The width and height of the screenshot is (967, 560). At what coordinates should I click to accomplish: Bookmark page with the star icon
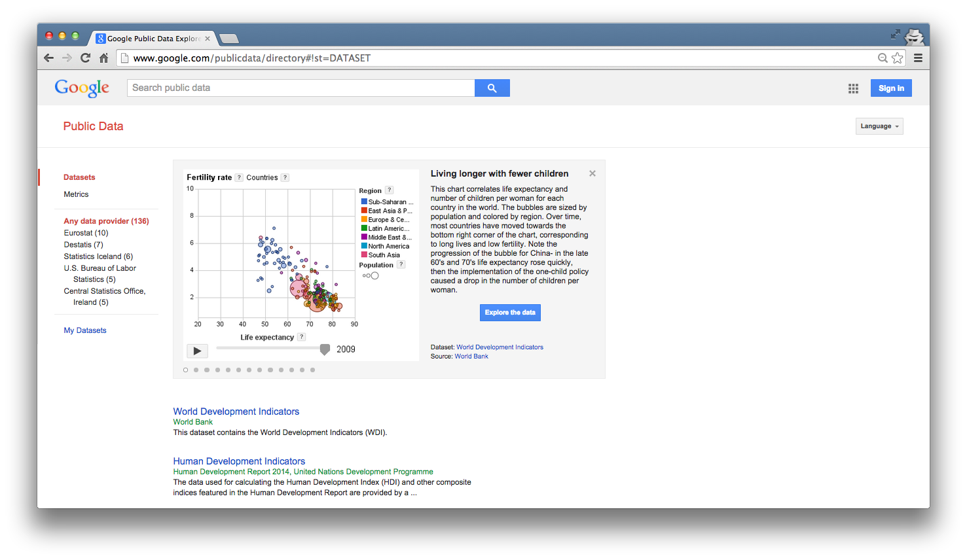pos(897,58)
